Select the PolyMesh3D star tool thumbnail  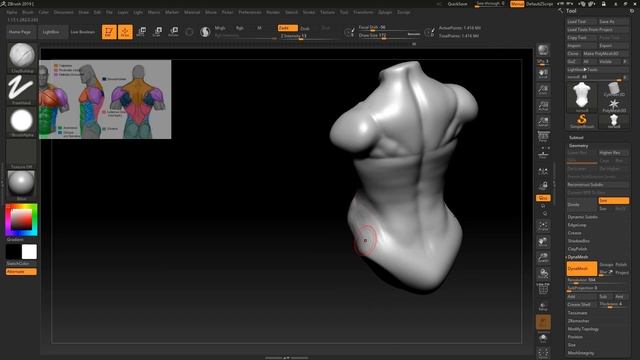click(x=613, y=105)
